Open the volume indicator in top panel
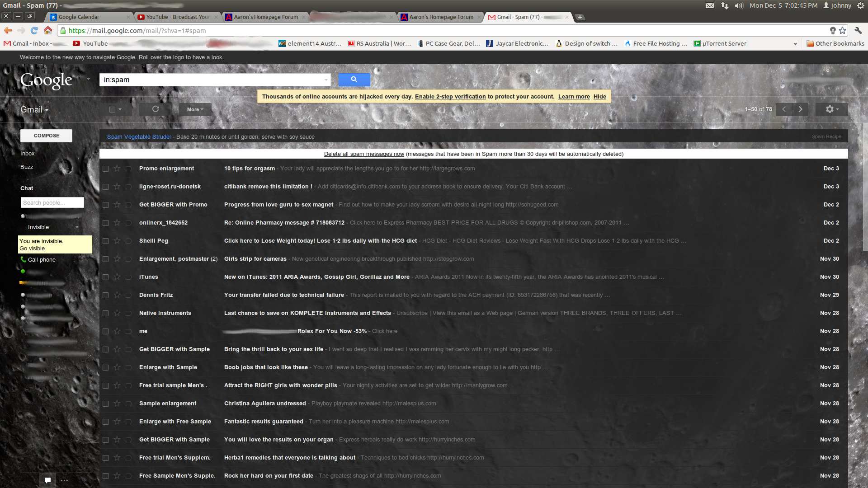The width and height of the screenshot is (868, 488). coord(739,5)
